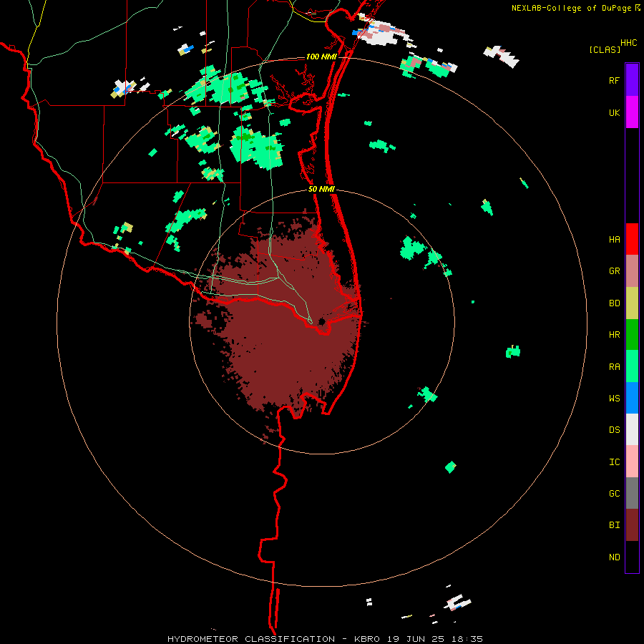Click the RF purple legend swatch
The image size is (644, 644).
[x=632, y=80]
